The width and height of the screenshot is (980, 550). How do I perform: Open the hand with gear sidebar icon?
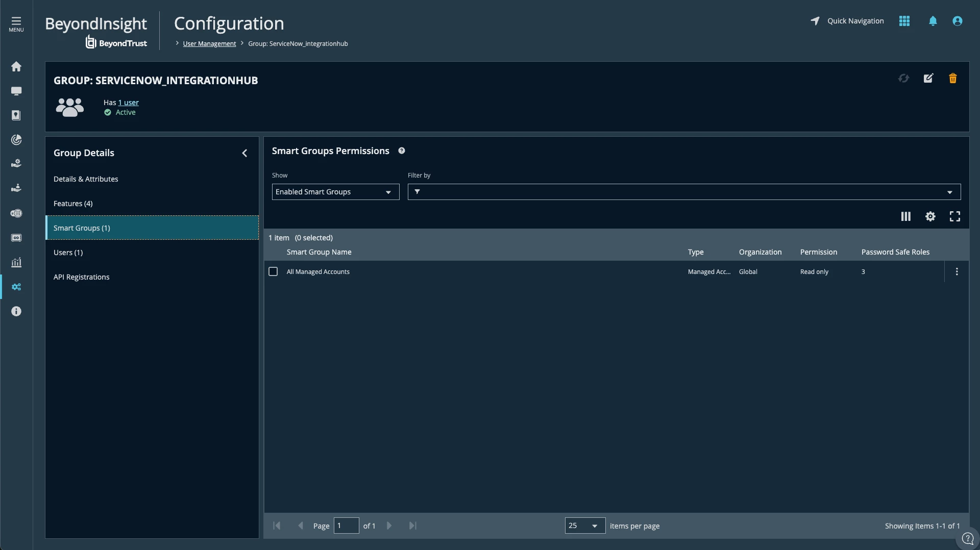[x=16, y=163]
